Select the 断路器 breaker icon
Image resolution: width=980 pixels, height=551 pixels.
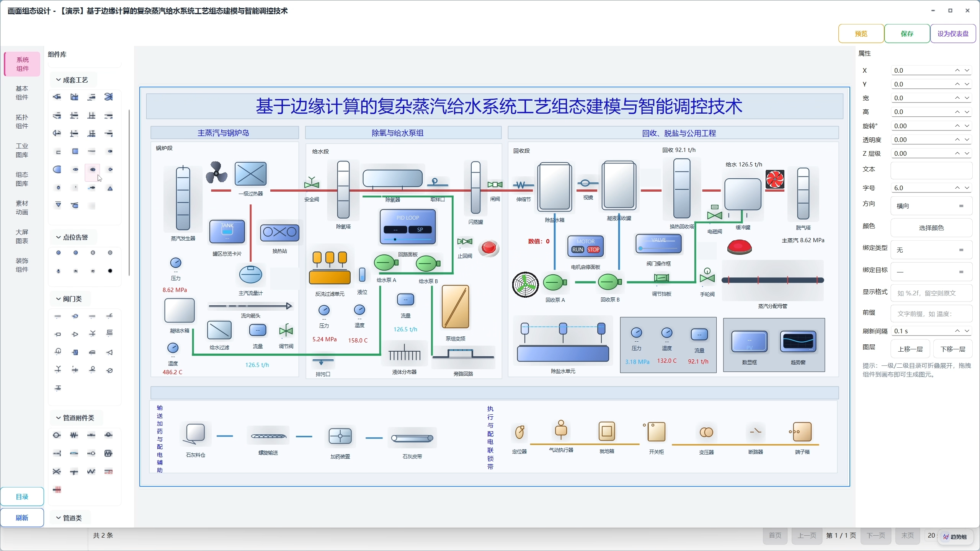point(755,432)
